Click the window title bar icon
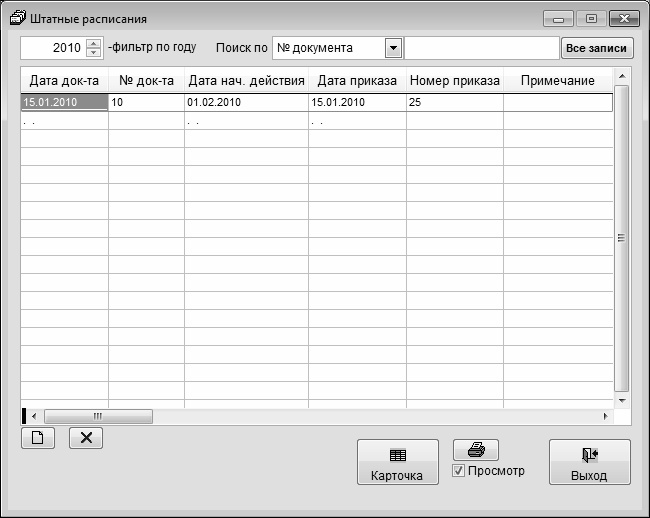Viewport: 650px width, 518px height. (17, 18)
